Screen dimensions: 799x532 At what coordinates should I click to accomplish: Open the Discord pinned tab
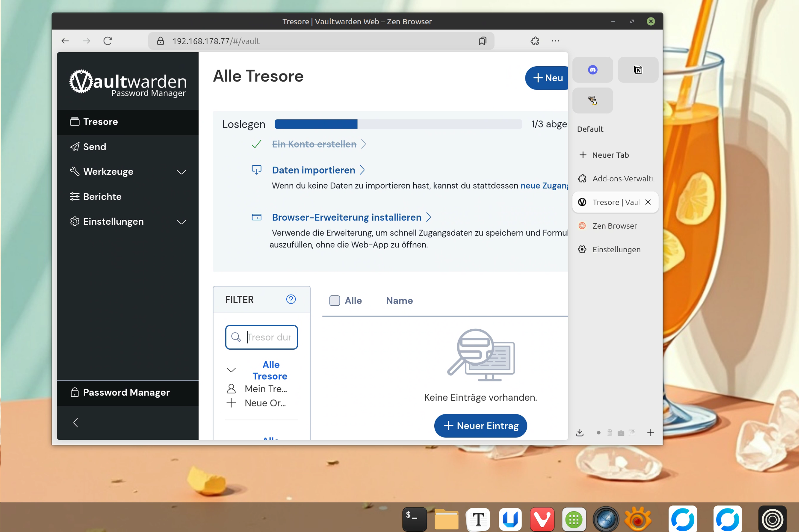click(x=592, y=70)
